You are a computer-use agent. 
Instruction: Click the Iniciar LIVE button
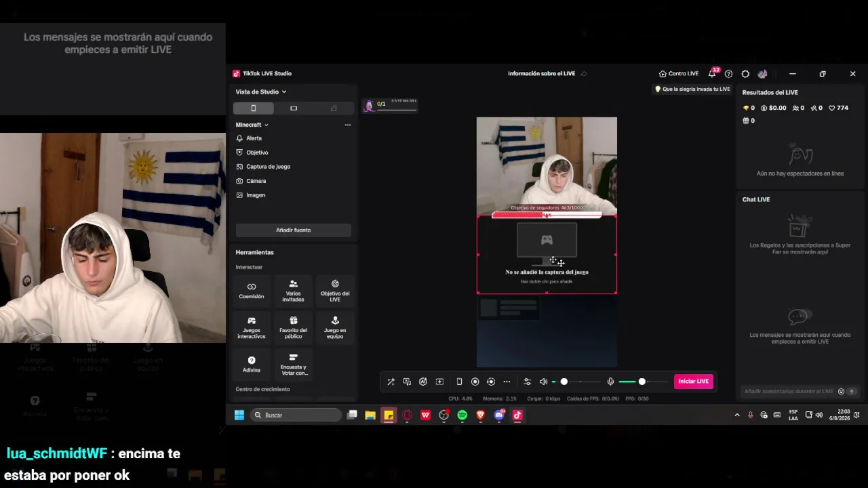click(693, 382)
